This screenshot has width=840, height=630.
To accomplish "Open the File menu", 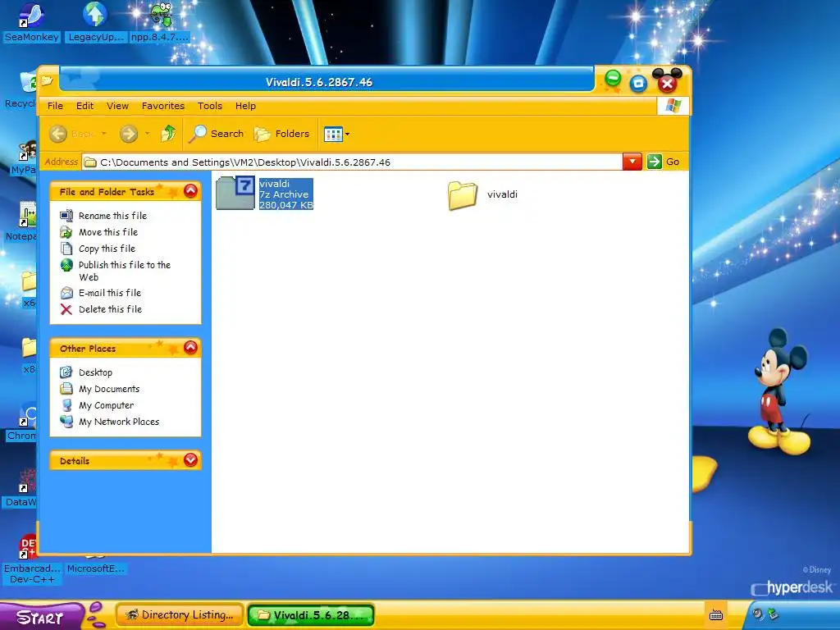I will click(55, 106).
